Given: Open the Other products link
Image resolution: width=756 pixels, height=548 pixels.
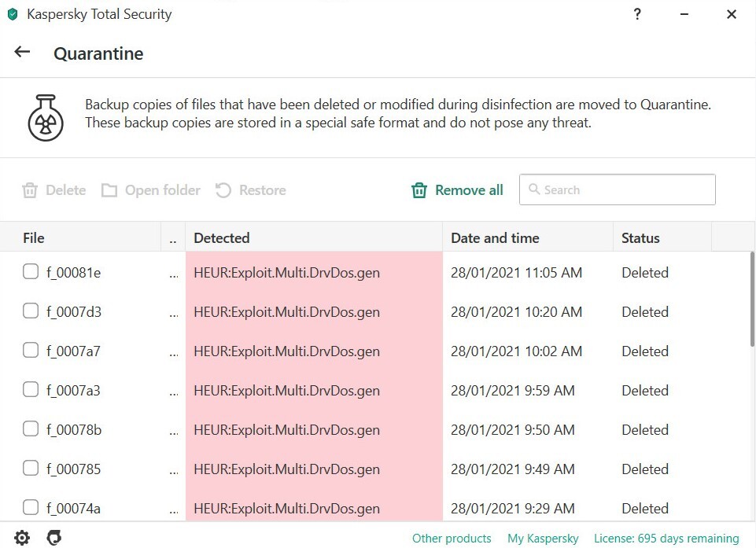Looking at the screenshot, I should click(452, 538).
